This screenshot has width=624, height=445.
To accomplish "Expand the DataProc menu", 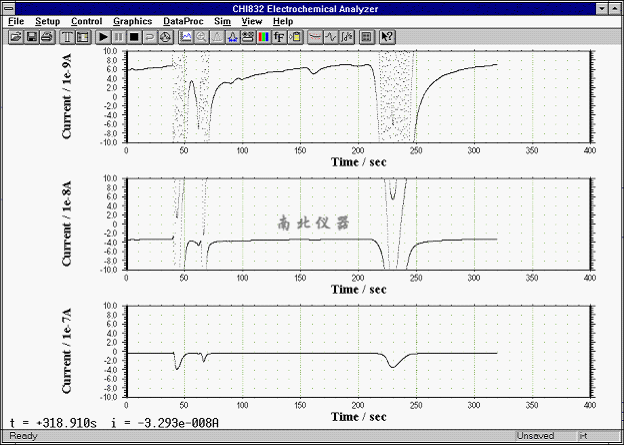I will click(x=183, y=21).
